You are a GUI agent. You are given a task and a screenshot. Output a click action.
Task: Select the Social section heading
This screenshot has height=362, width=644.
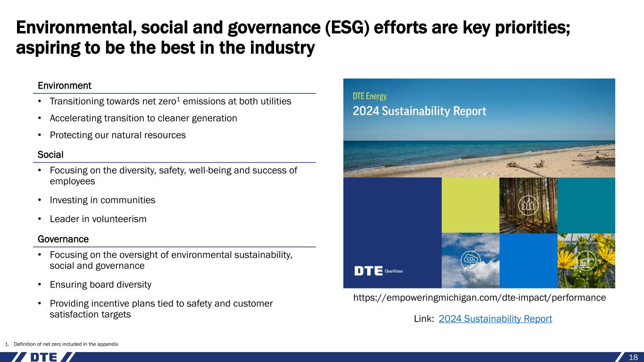50,155
